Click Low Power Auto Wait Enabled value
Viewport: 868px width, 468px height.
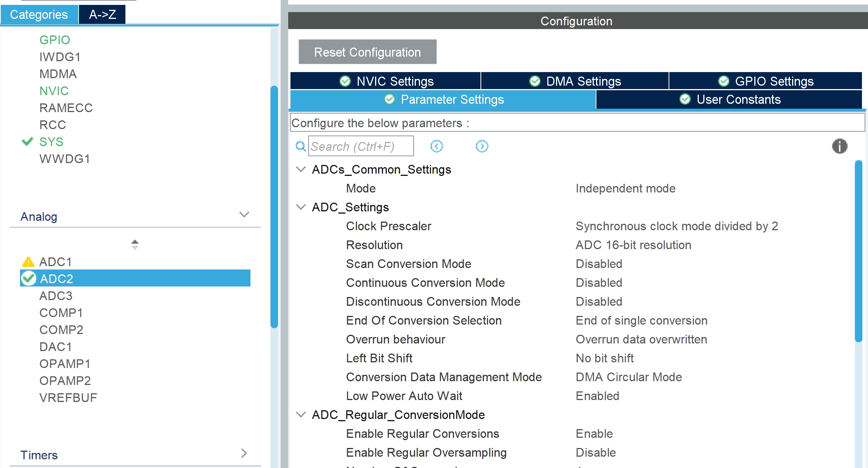point(598,396)
